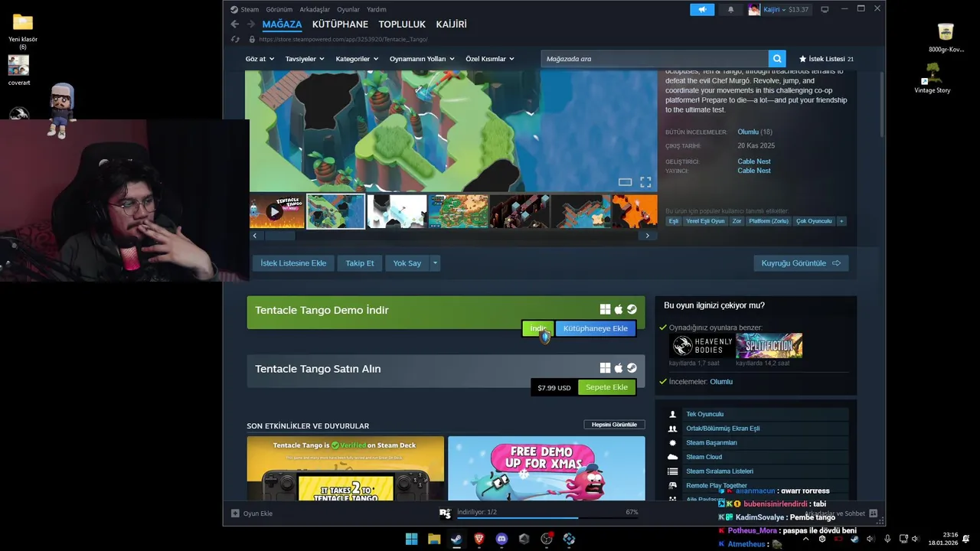Click the Remote Play Together feature
The height and width of the screenshot is (551, 980).
coord(717,486)
